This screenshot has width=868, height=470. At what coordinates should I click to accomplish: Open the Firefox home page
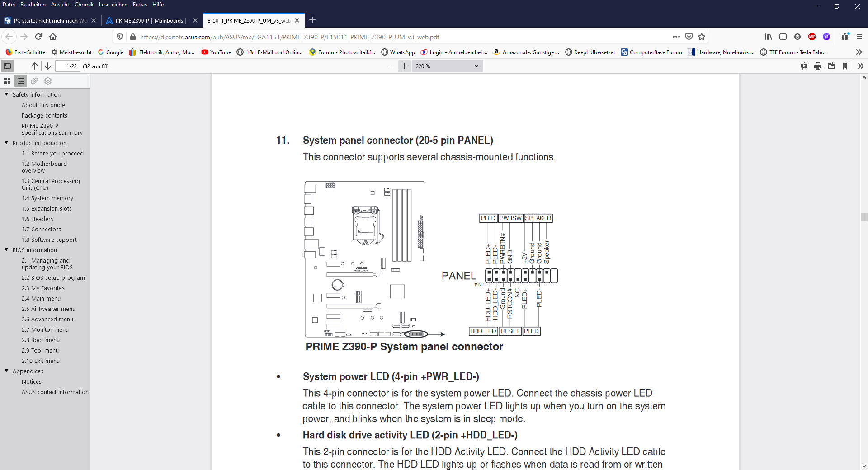53,37
